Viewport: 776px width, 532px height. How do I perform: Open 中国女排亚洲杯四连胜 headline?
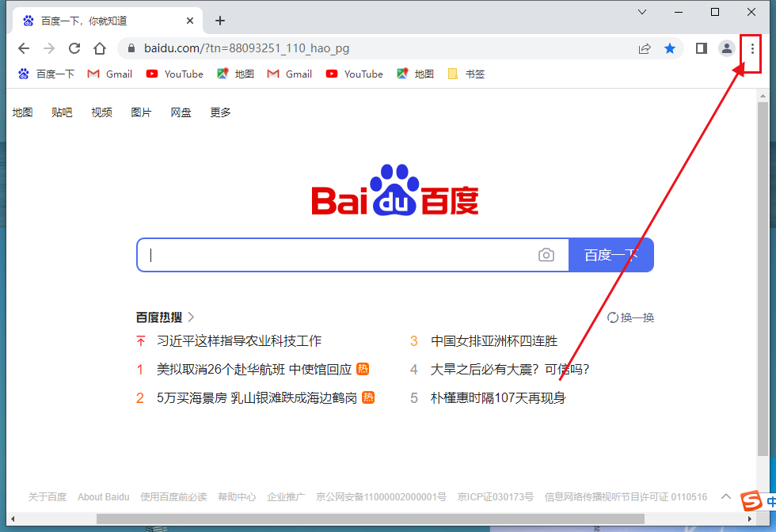pos(494,341)
